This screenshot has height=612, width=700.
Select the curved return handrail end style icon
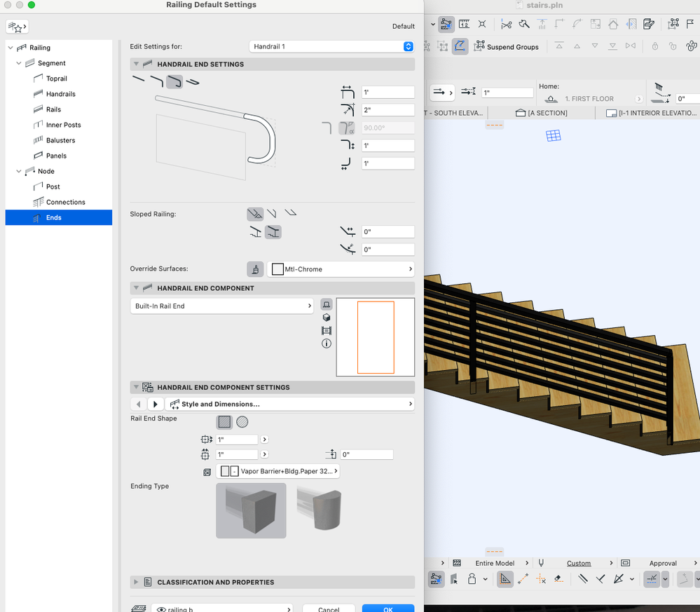coord(174,82)
